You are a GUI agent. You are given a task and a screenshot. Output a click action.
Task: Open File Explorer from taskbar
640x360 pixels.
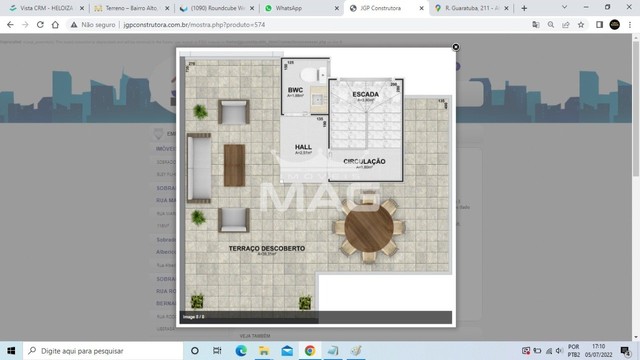click(x=264, y=351)
